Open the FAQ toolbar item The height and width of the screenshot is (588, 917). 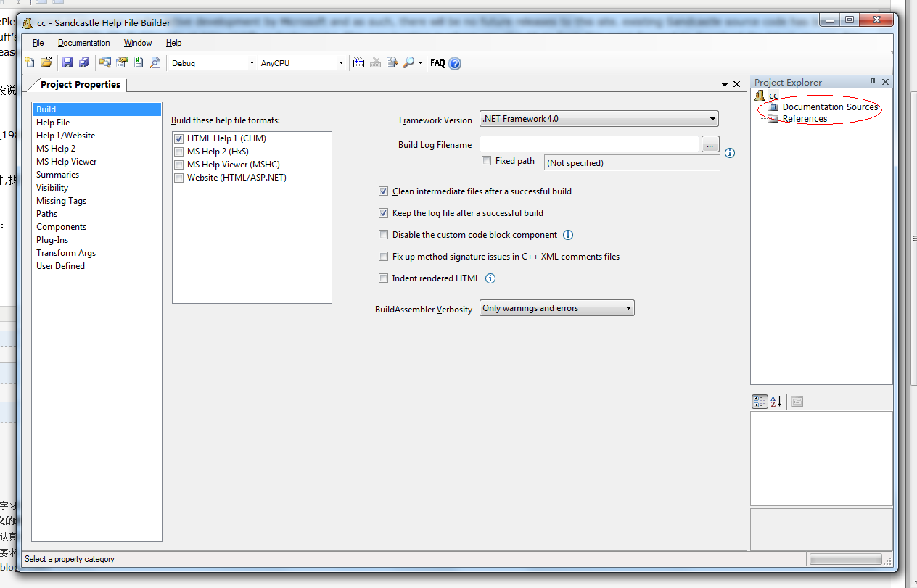pos(437,63)
